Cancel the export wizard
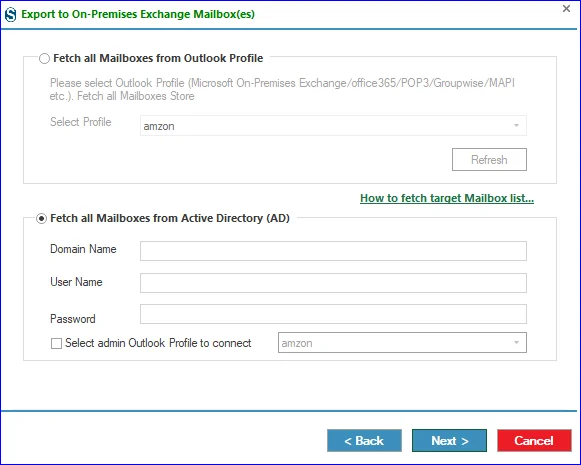 534,441
